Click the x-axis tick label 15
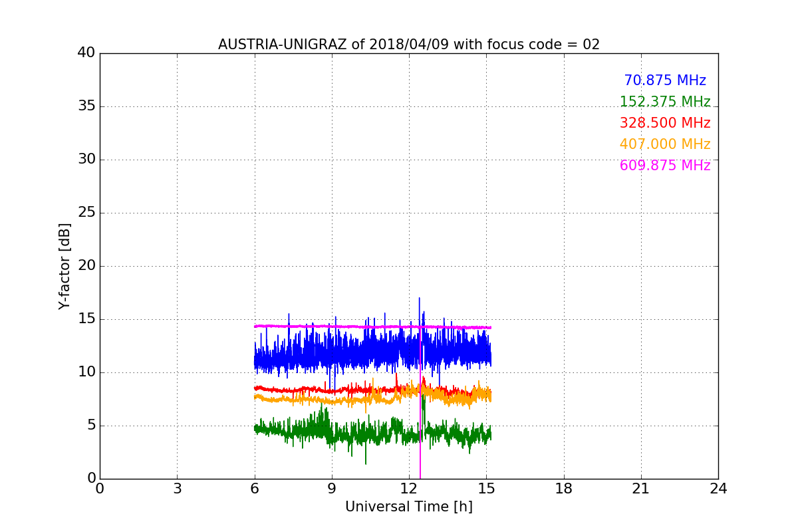798x532 pixels. pyautogui.click(x=486, y=489)
